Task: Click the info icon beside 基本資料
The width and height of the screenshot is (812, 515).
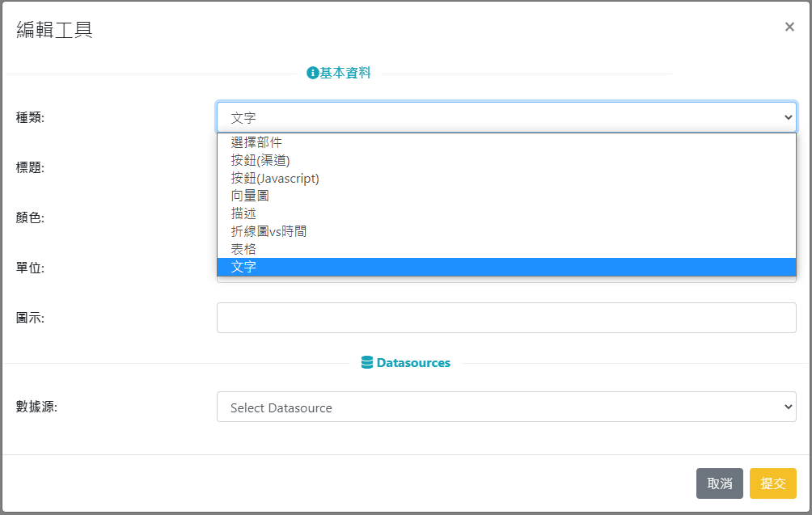Action: click(x=312, y=73)
